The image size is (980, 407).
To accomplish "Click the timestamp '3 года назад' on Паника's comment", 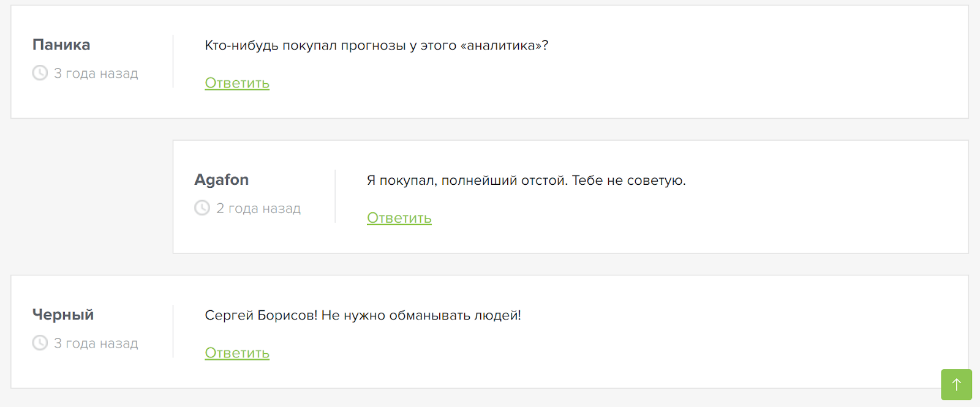I will pos(96,73).
